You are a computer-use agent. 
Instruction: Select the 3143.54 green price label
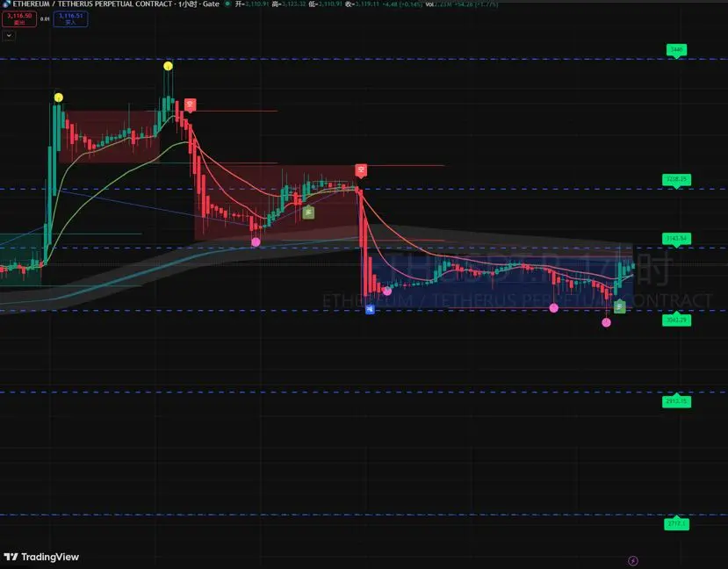click(x=676, y=239)
